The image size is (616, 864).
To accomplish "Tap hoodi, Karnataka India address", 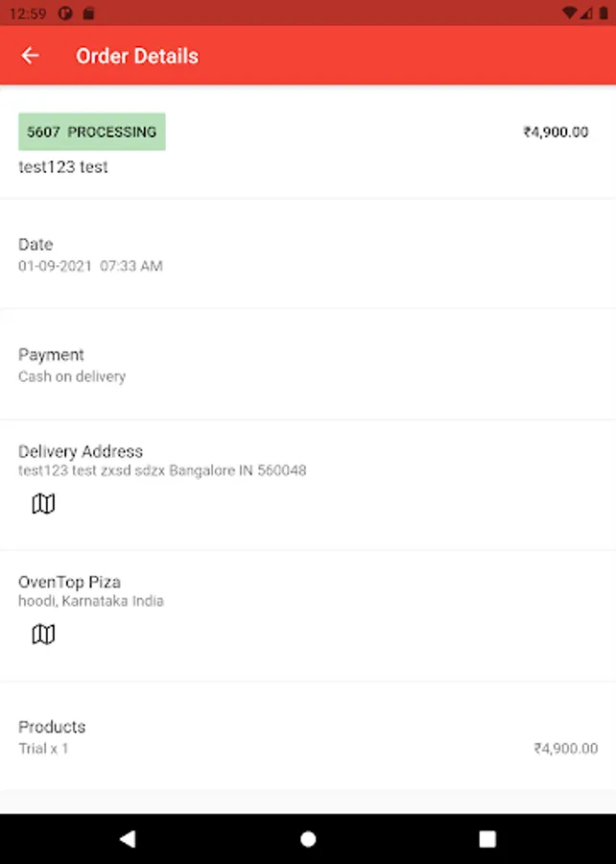I will click(x=91, y=601).
